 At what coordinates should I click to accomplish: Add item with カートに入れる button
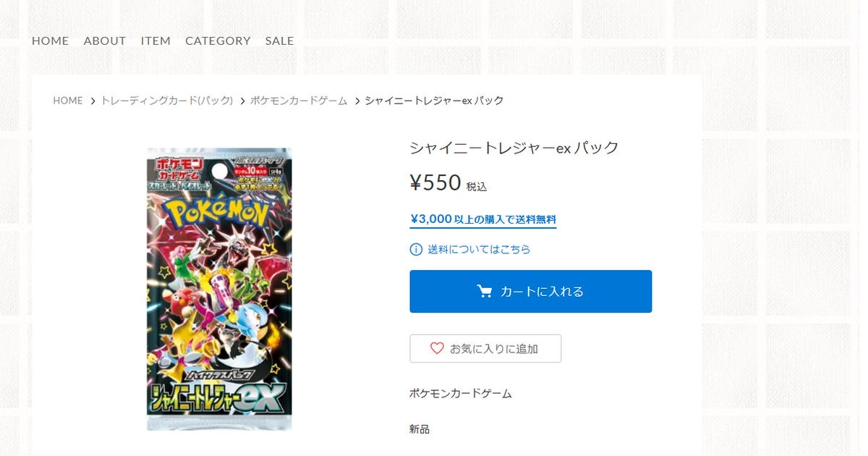[530, 292]
